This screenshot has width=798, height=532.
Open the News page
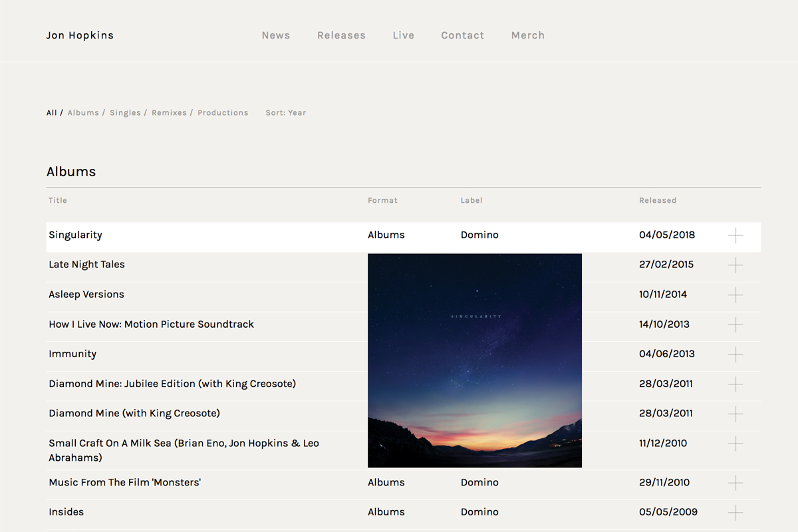tap(276, 35)
